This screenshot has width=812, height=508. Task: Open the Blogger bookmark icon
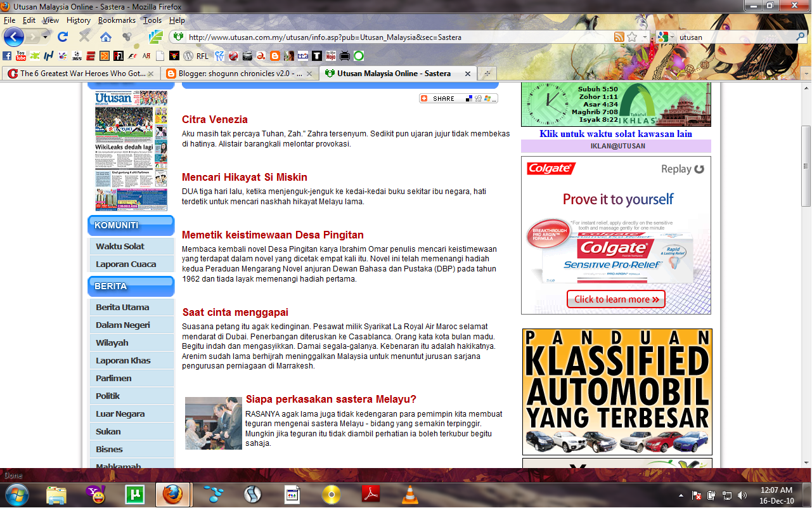tap(274, 56)
